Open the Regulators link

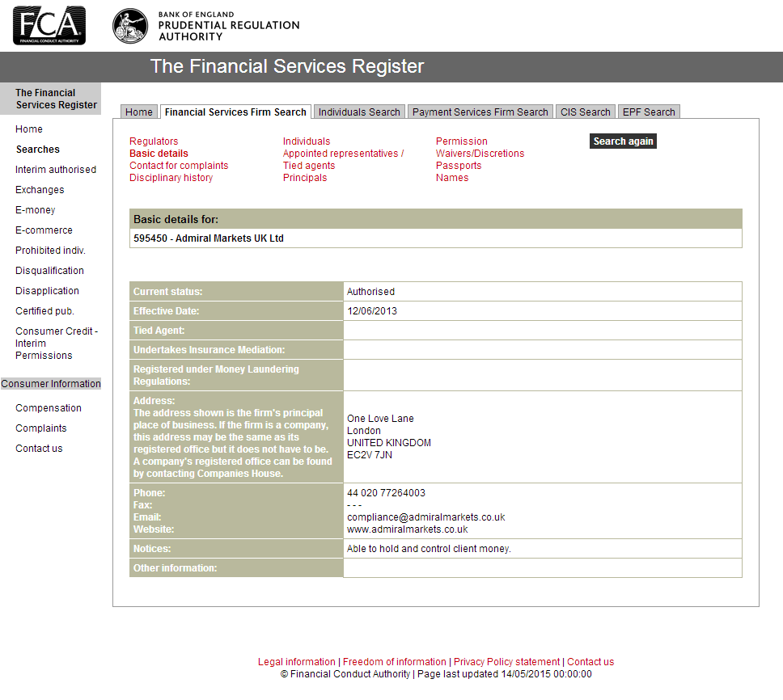(154, 141)
